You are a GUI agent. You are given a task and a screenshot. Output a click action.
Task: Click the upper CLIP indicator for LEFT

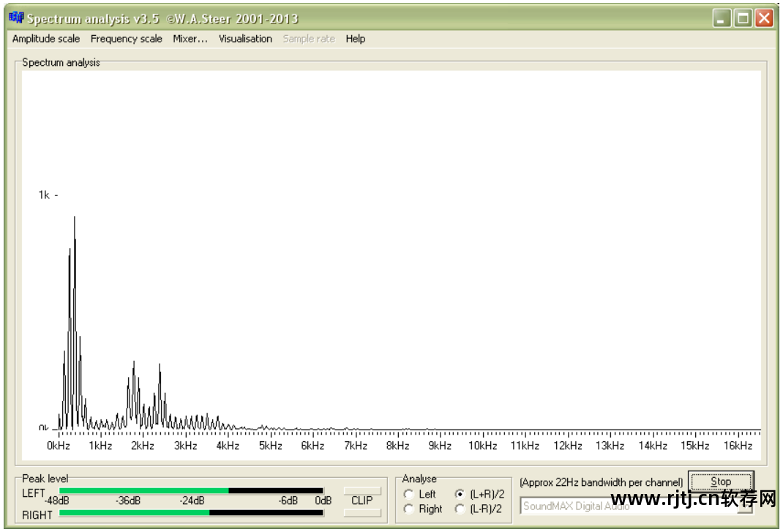[362, 491]
